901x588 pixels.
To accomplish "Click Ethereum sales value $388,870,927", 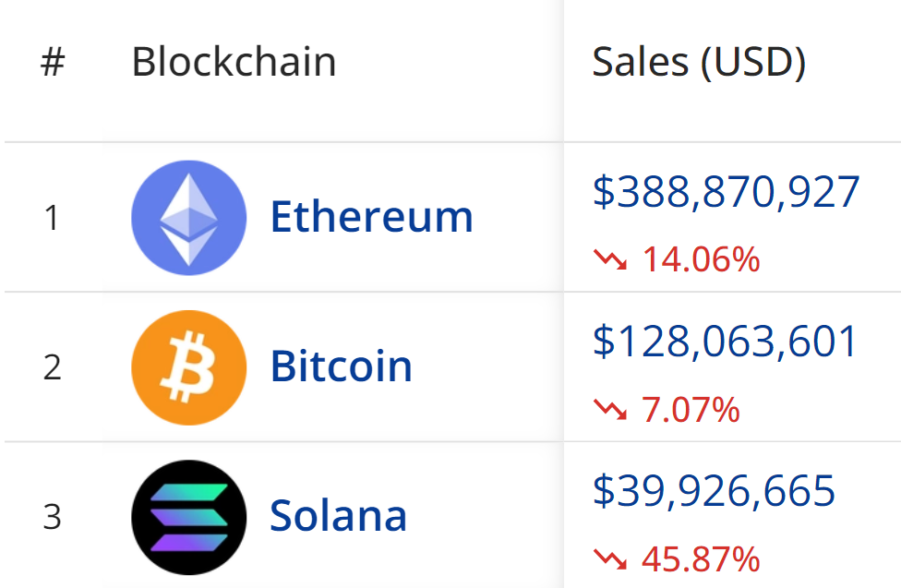I will click(726, 191).
